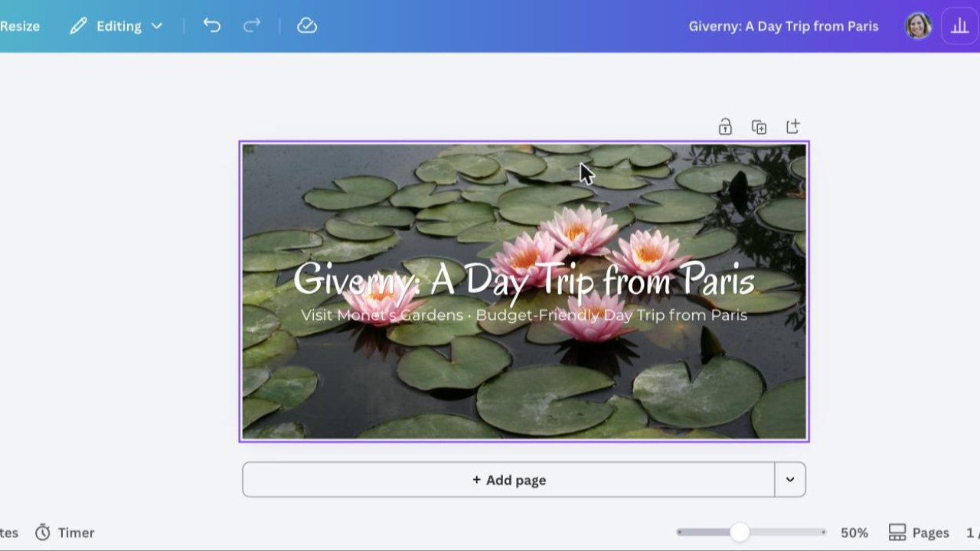The height and width of the screenshot is (551, 980).
Task: Click the Add page button
Action: tap(508, 480)
